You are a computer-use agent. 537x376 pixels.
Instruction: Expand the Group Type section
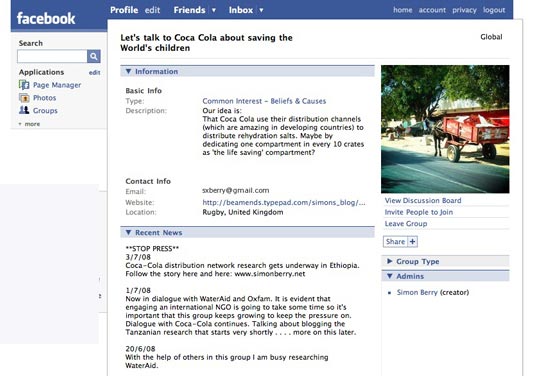[x=389, y=261]
